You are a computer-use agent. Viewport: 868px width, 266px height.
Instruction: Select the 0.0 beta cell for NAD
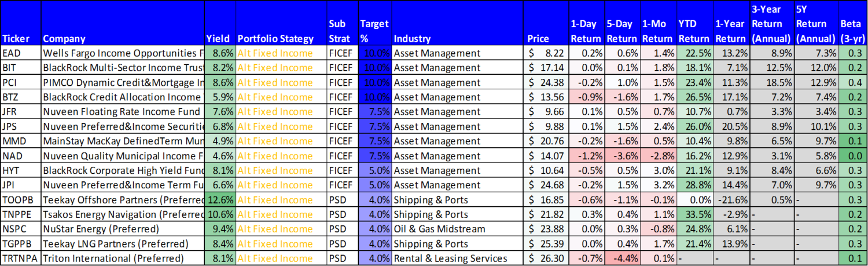853,156
